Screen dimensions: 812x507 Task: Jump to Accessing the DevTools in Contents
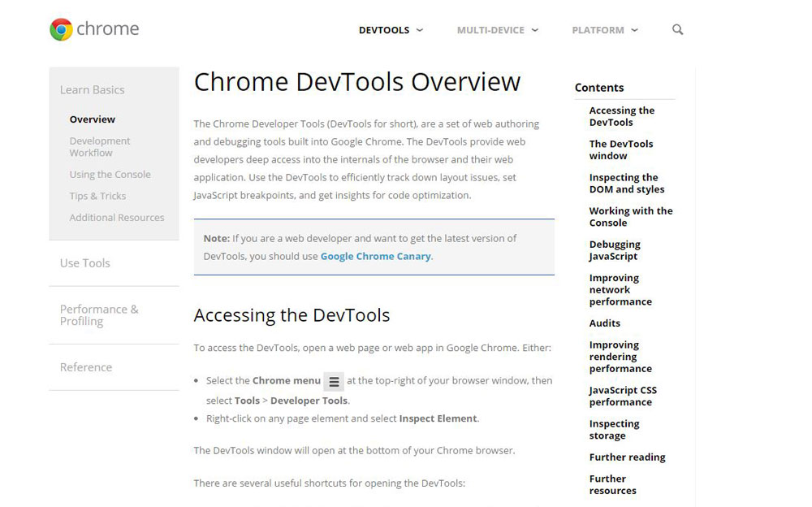621,116
